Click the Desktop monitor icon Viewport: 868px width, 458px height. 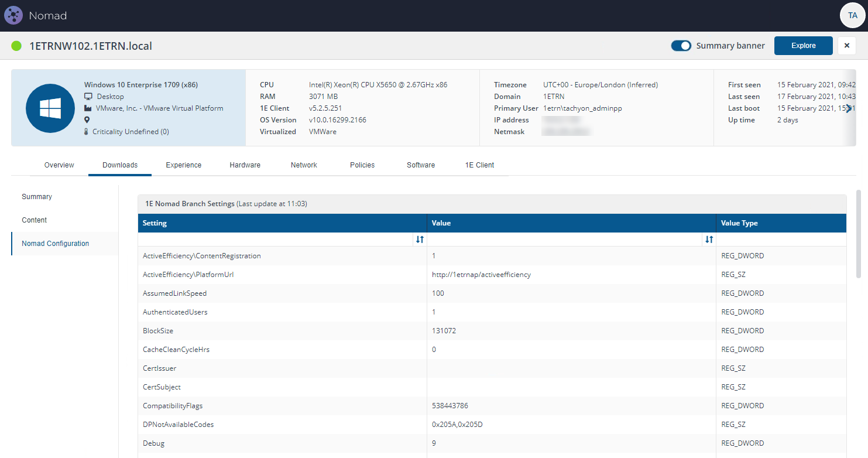click(88, 97)
